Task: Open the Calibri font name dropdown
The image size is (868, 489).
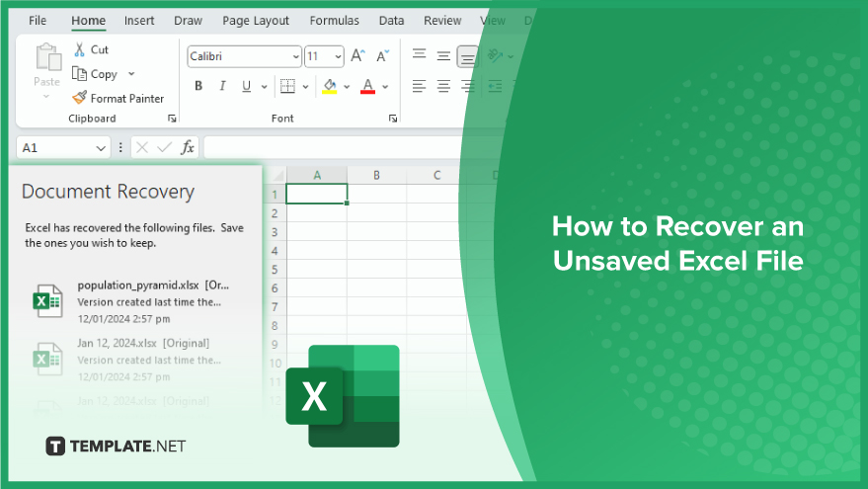Action: [295, 56]
